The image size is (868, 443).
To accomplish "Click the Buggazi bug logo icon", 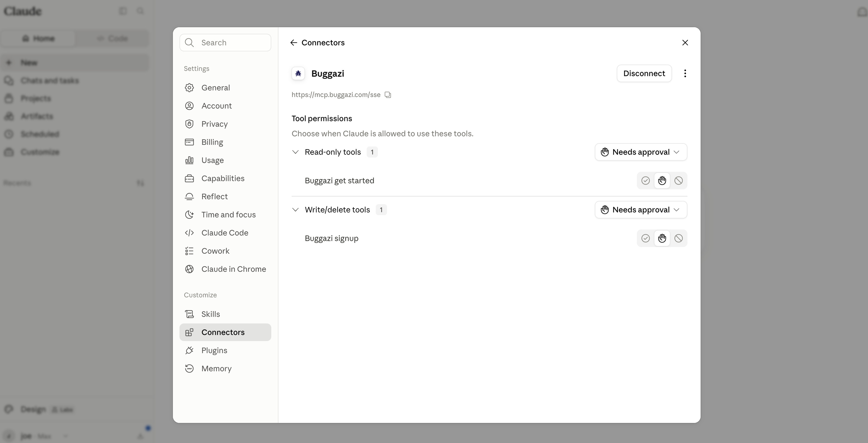I will click(x=298, y=73).
